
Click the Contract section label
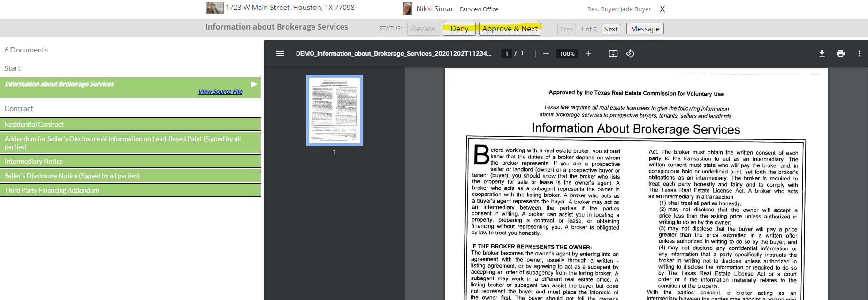tap(19, 109)
